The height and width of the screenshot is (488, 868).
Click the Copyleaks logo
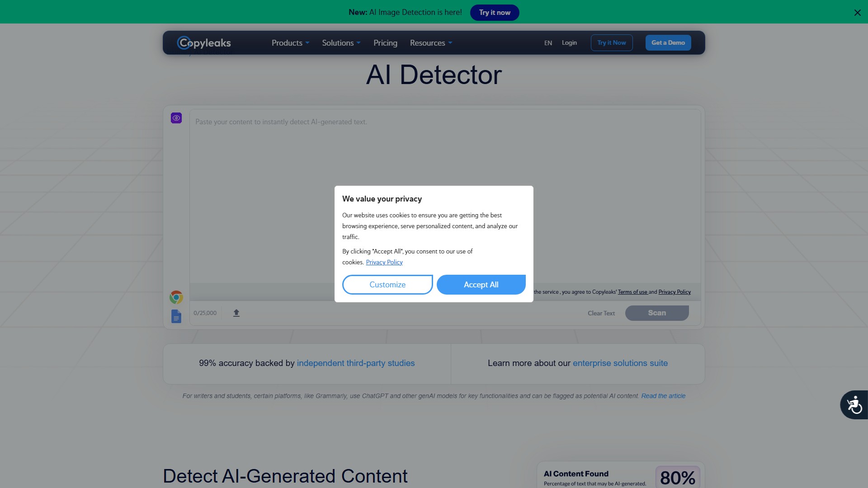point(203,42)
